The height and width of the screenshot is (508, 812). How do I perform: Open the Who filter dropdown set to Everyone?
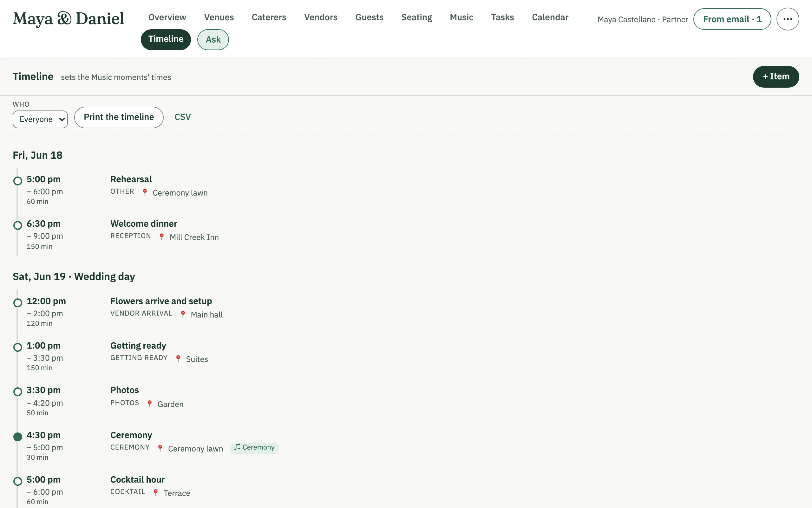point(40,119)
